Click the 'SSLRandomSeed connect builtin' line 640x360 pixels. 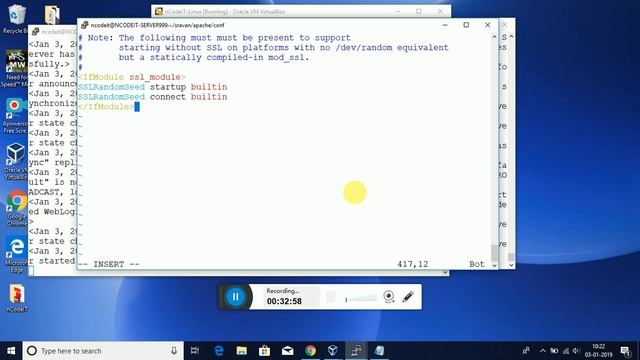coord(153,97)
